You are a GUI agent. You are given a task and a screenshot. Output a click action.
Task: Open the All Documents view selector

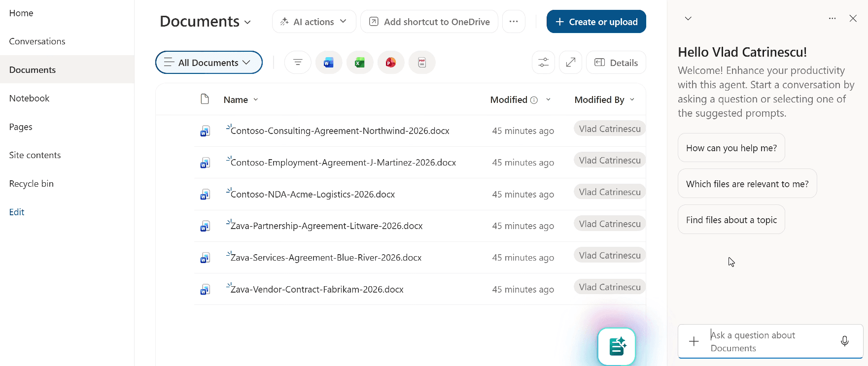pos(209,63)
